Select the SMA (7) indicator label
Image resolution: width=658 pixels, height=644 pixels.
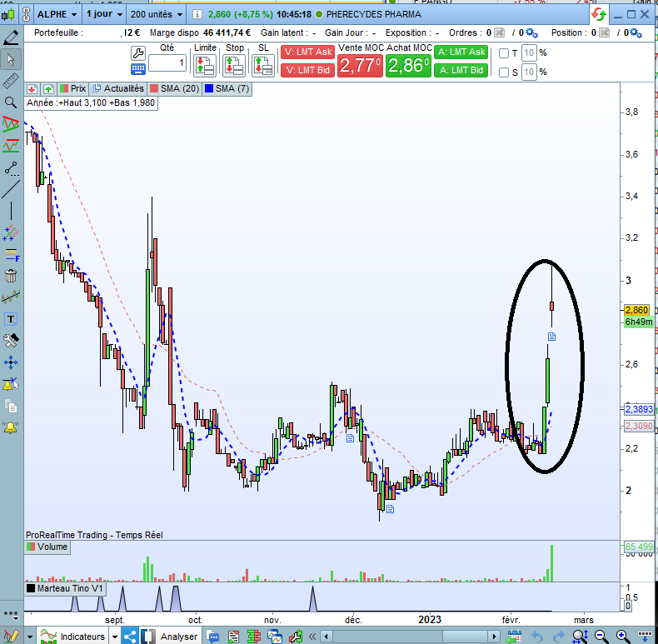pos(227,88)
